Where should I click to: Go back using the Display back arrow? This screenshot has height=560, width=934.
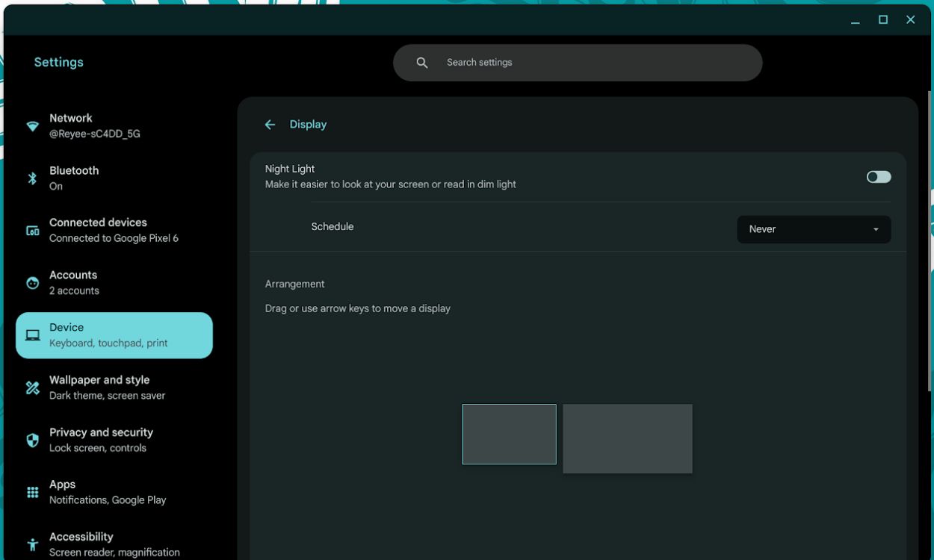[x=270, y=124]
